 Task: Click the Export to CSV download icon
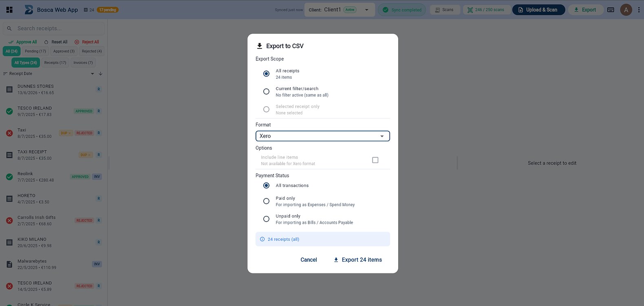[x=260, y=46]
